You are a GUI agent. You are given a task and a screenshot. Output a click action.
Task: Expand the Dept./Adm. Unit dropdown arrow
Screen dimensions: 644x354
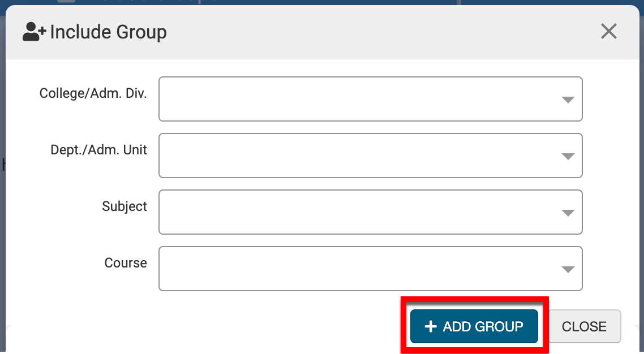pos(568,157)
